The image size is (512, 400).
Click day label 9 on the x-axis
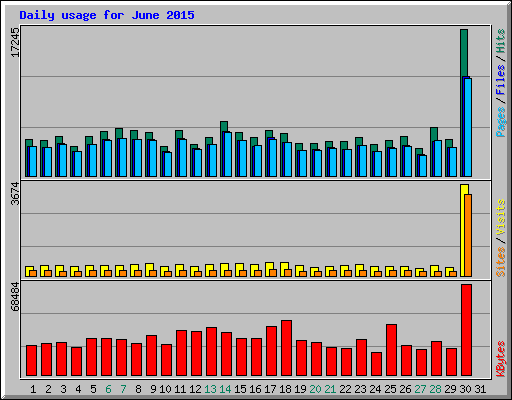[x=153, y=389]
